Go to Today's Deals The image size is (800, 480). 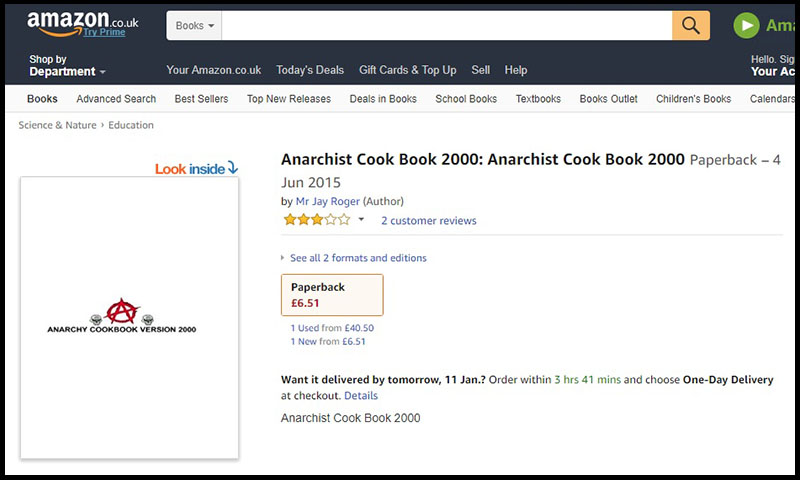tap(310, 70)
